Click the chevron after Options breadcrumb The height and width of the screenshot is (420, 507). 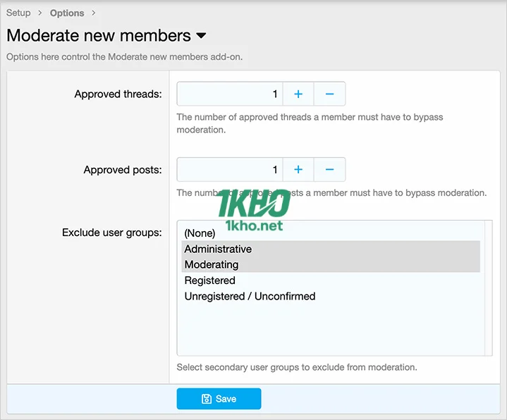94,13
